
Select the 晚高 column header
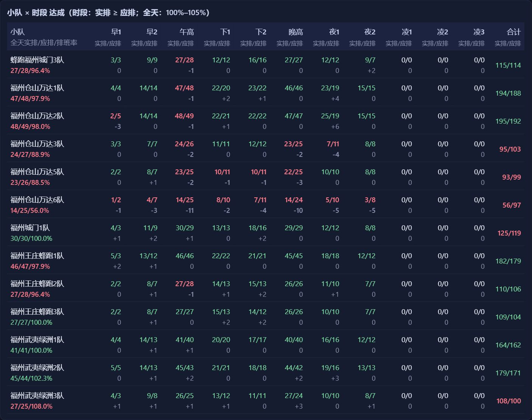click(296, 32)
